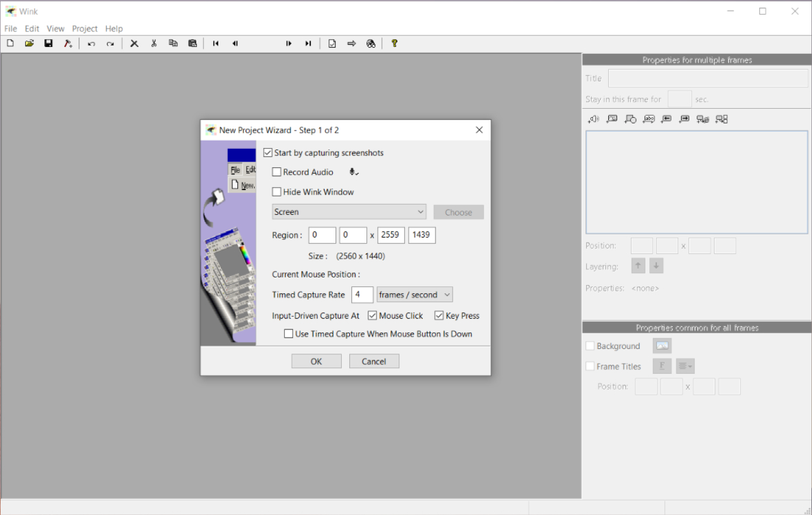
Task: Click the add previous button icon
Action: click(x=666, y=119)
